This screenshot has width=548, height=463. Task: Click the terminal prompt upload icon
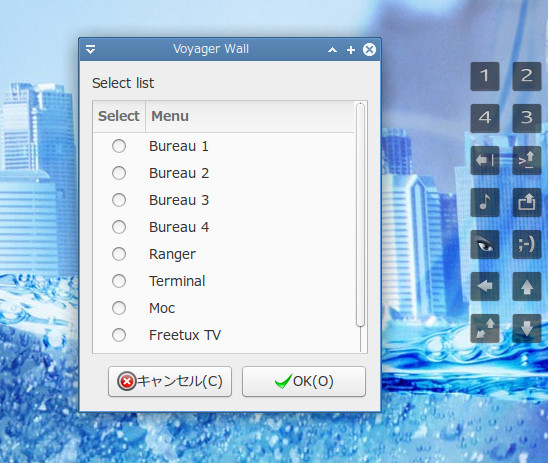click(x=527, y=160)
